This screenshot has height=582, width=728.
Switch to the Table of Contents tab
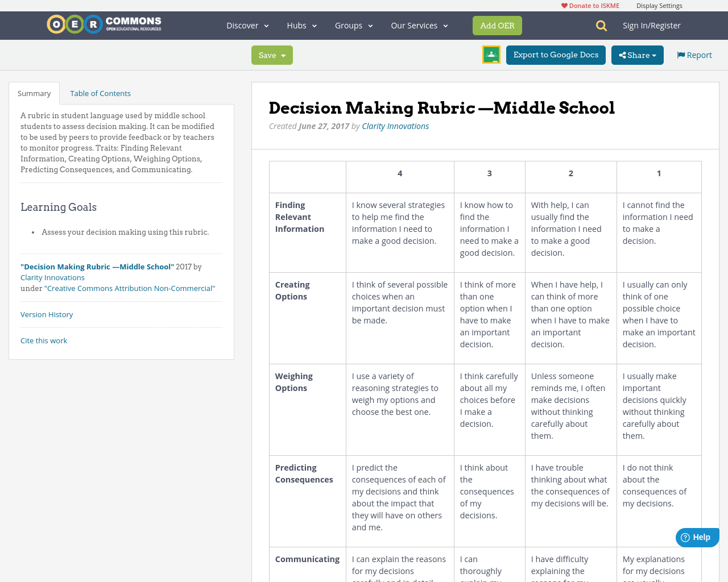[x=100, y=92]
